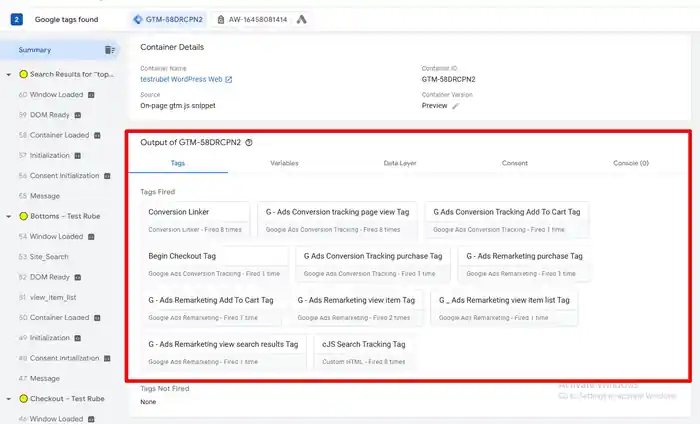Screen dimensions: 700x424
Task: Click icon next to 52 DOM Ready
Action: tap(78, 277)
